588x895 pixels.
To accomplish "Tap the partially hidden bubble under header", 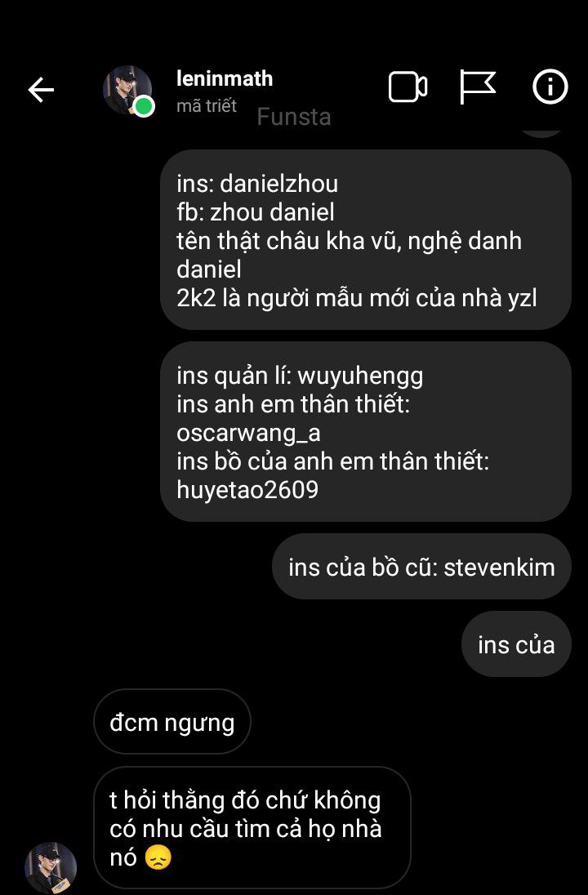I will (542, 134).
